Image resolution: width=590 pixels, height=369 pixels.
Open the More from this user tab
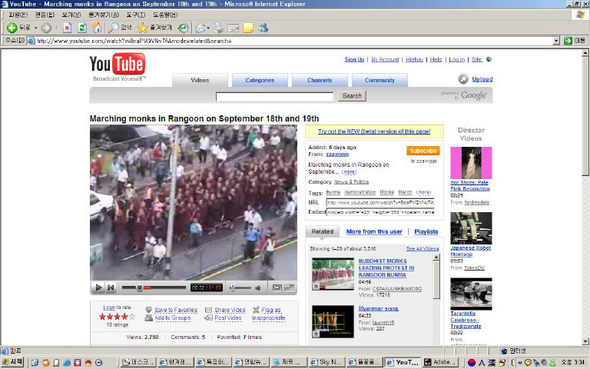tap(374, 232)
